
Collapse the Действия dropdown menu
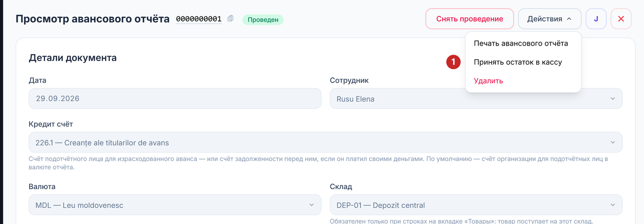pyautogui.click(x=550, y=19)
